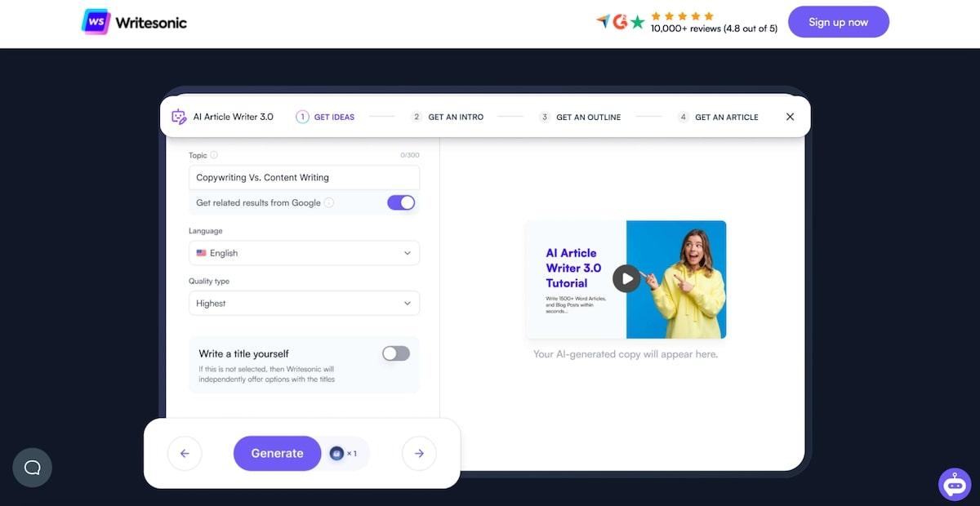The width and height of the screenshot is (980, 506).
Task: Click Sign up now
Action: point(838,22)
